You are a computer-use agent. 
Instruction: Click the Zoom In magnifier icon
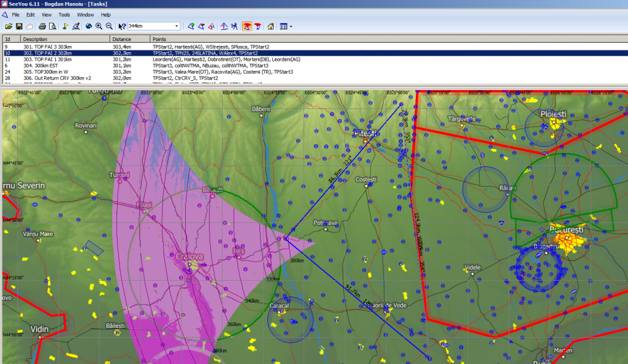point(99,26)
